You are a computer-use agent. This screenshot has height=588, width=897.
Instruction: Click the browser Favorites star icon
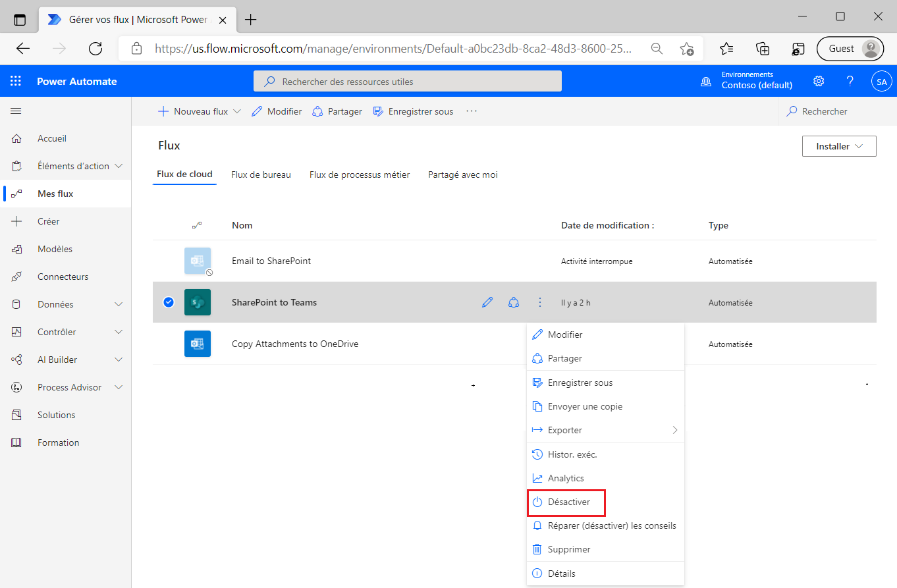tap(726, 48)
